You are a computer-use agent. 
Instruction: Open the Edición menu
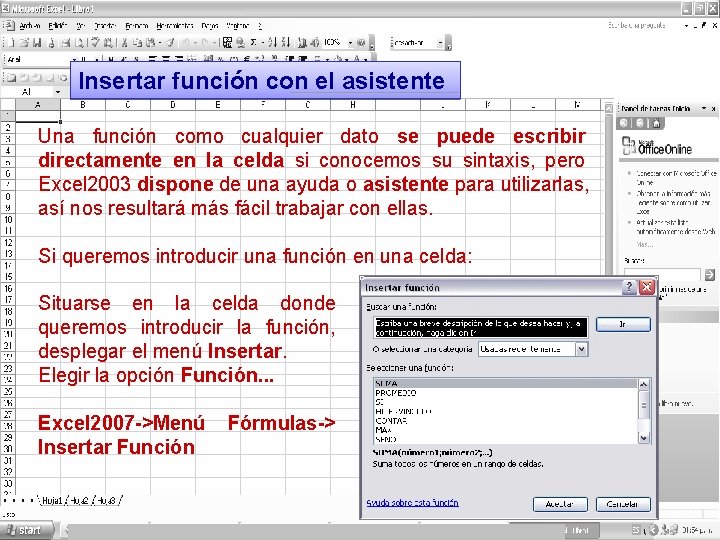tap(58, 26)
